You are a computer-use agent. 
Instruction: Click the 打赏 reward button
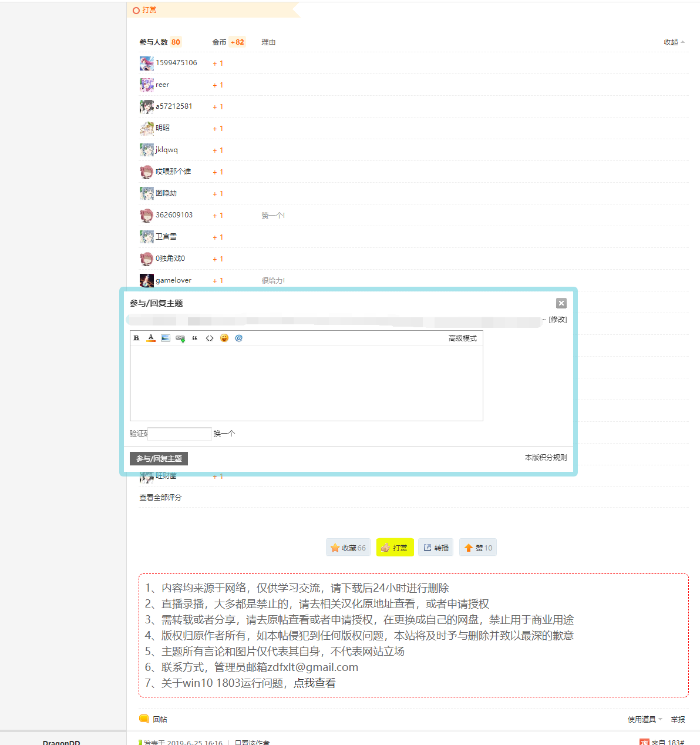[x=395, y=548]
